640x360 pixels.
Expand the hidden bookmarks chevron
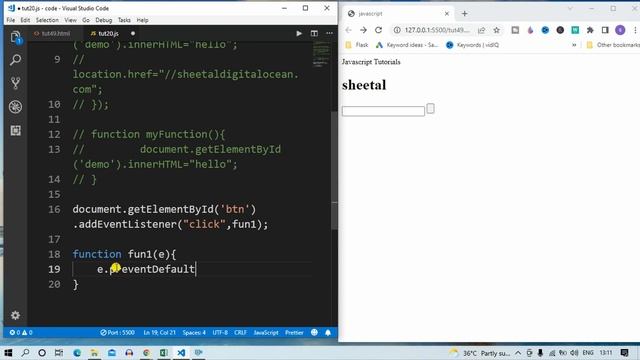coord(574,45)
